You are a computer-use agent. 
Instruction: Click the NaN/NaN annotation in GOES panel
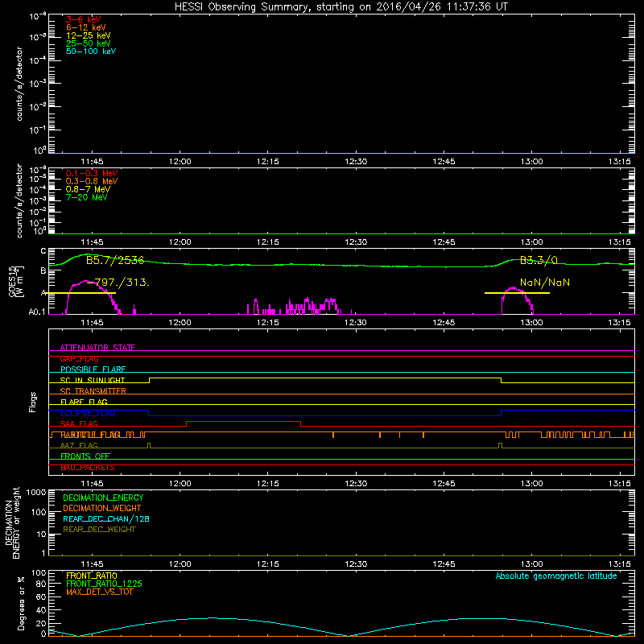tap(545, 283)
